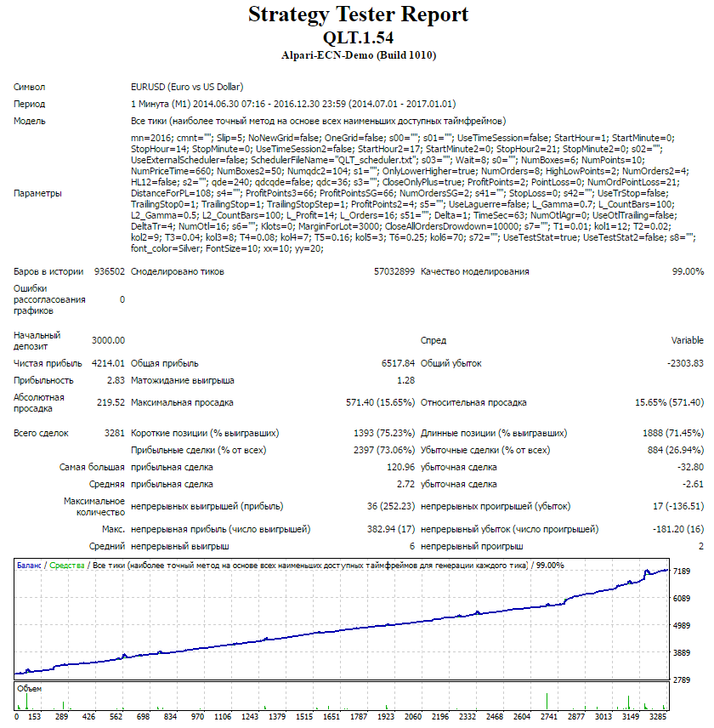Click the 'Strategy Tester Report' title
The height and width of the screenshot is (728, 714).
[358, 14]
